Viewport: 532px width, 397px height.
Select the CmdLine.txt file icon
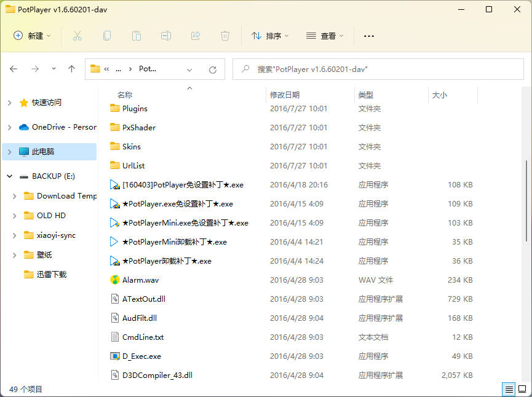[114, 337]
